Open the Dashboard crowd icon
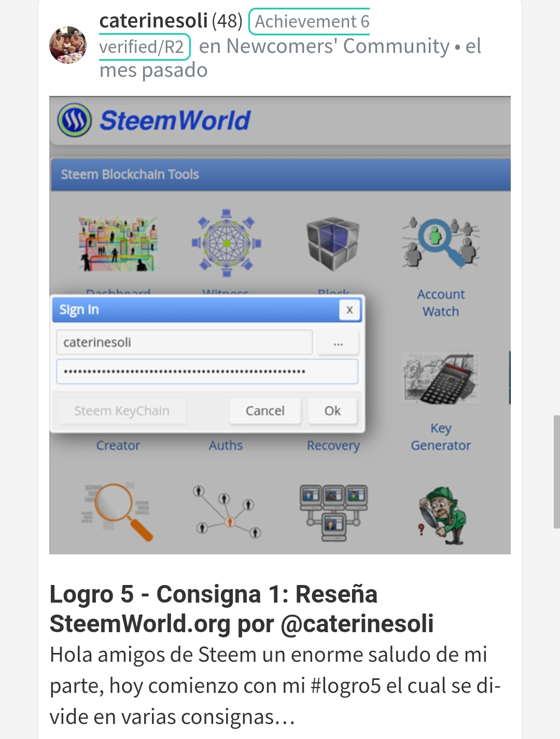 tap(118, 244)
